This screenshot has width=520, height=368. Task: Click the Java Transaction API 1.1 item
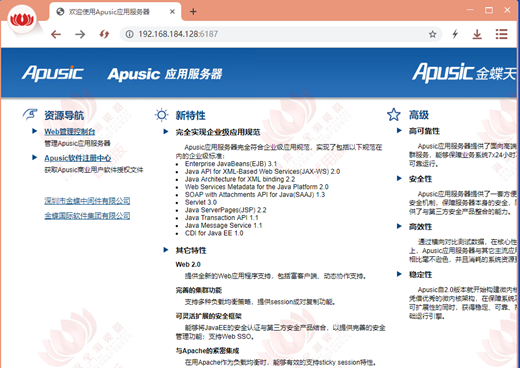(222, 218)
